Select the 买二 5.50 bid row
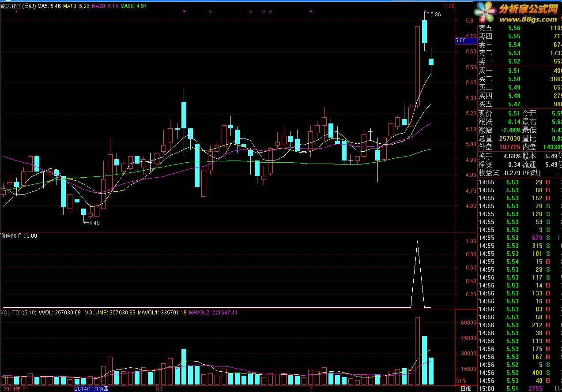 point(520,79)
